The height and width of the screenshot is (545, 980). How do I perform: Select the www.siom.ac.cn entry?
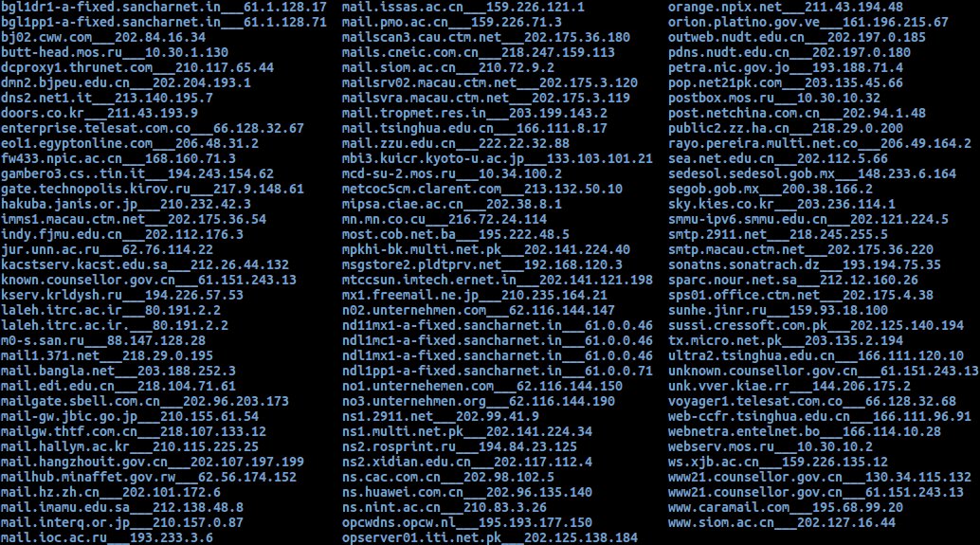point(782,522)
